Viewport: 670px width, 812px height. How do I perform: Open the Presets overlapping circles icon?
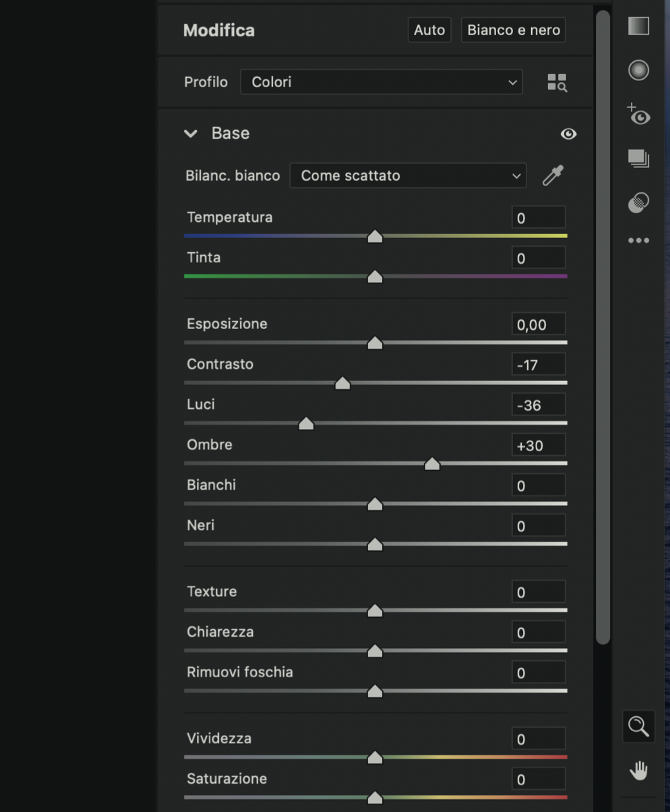(x=638, y=202)
